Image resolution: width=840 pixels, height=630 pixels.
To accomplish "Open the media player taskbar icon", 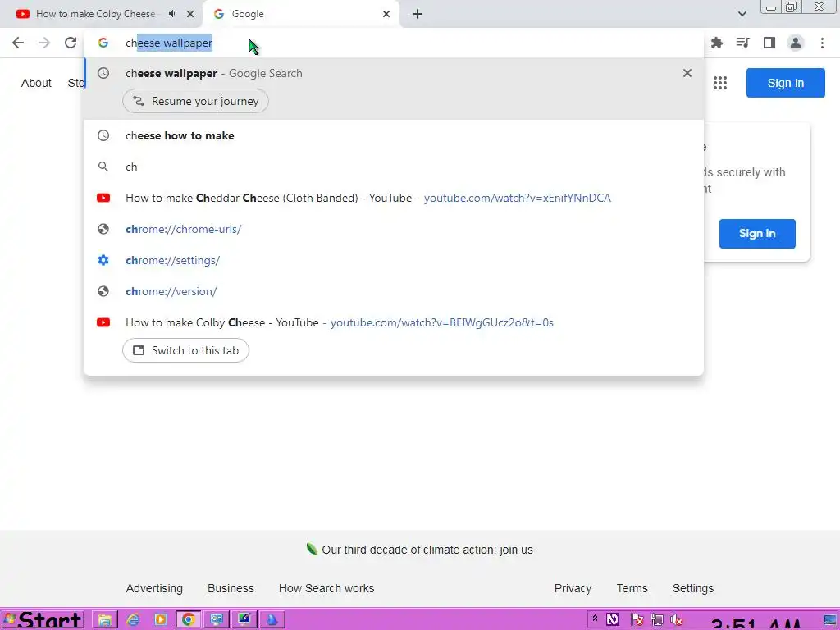I will pyautogui.click(x=160, y=620).
